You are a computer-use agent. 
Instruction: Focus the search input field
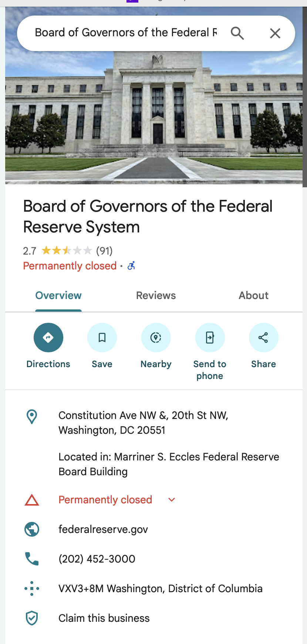pos(126,33)
